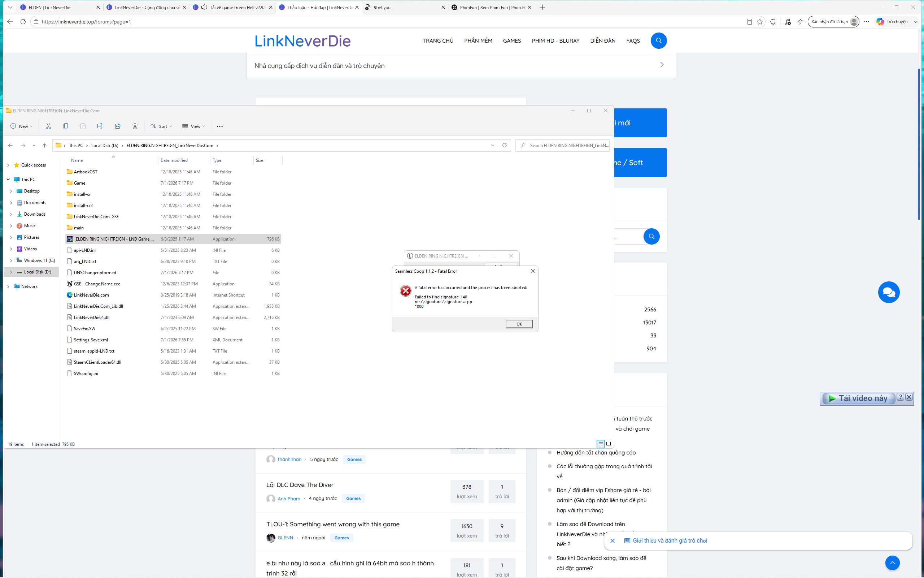Open the View dropdown in Explorer
The image size is (924, 578).
coord(193,126)
